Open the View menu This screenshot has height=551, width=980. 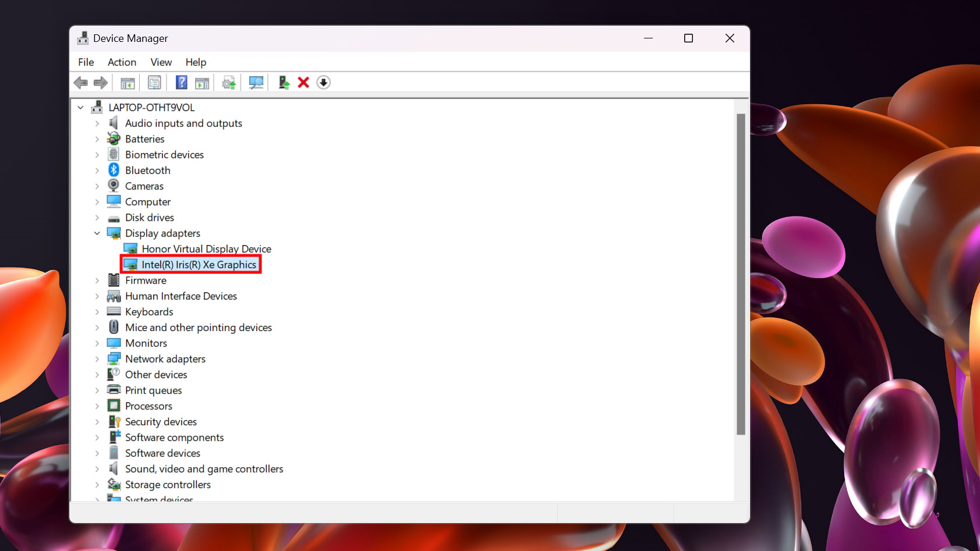(161, 62)
